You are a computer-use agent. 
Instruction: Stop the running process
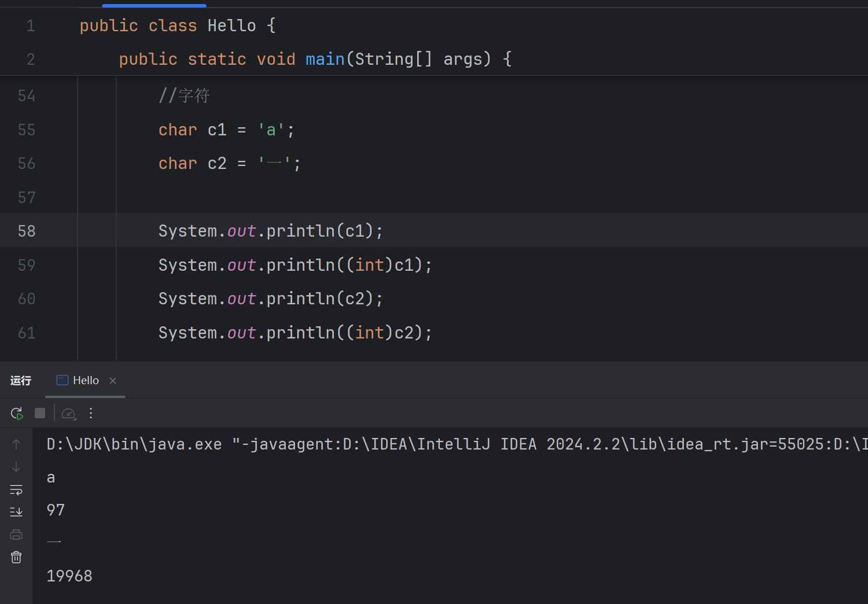40,413
